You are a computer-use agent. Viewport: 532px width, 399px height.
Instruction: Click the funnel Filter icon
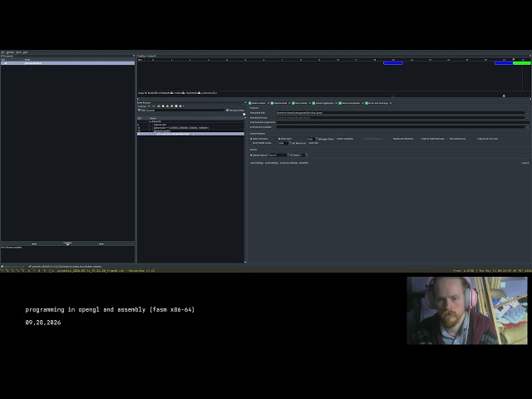click(x=139, y=111)
